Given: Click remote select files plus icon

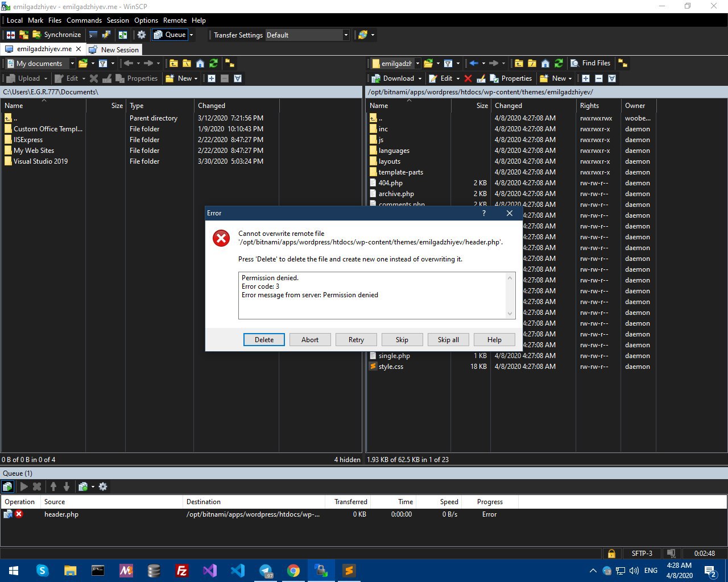Looking at the screenshot, I should (x=586, y=78).
